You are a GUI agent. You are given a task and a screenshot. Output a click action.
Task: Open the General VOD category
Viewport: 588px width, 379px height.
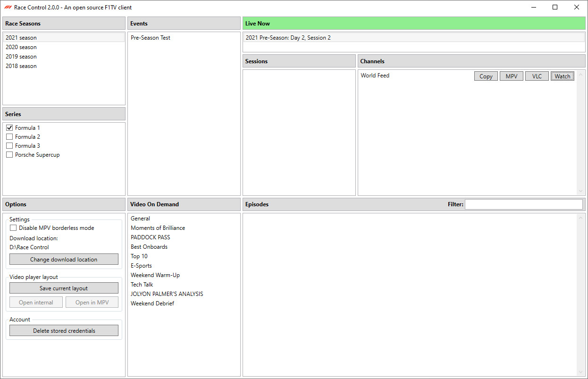pyautogui.click(x=184, y=219)
